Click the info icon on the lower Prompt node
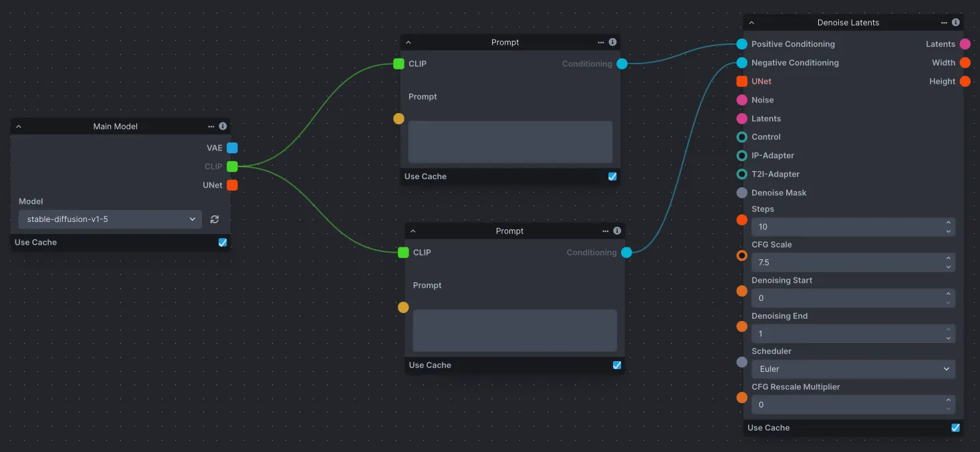 [x=616, y=231]
